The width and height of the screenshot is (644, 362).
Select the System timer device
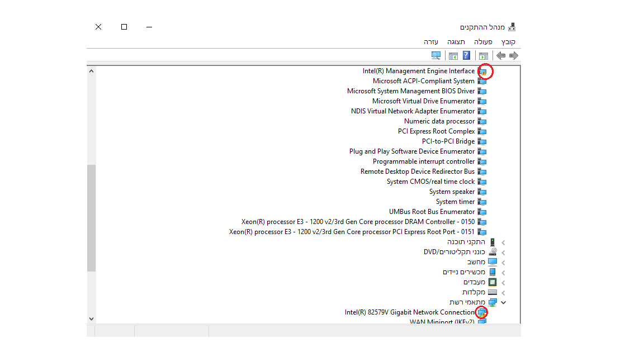[x=455, y=202]
